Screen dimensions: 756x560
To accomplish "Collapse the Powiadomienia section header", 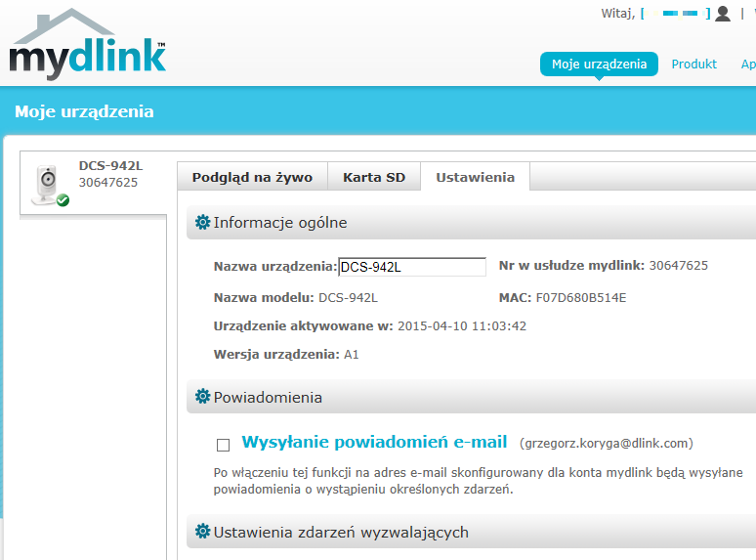I will click(472, 397).
